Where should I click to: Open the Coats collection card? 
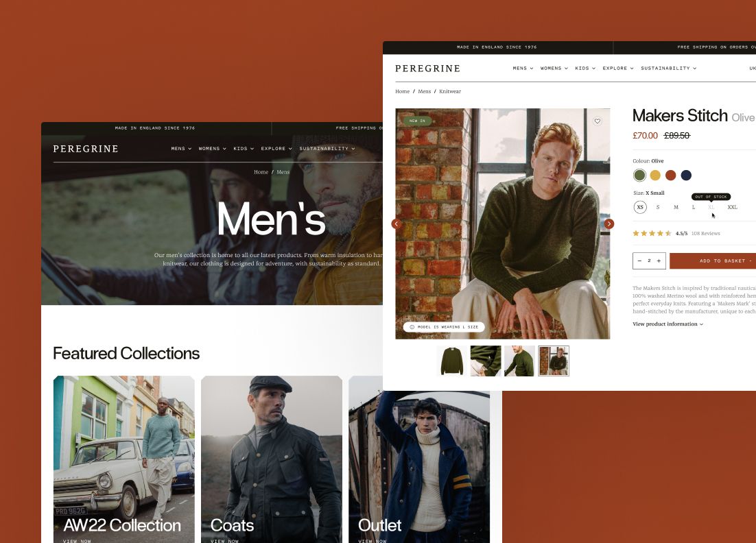click(272, 459)
